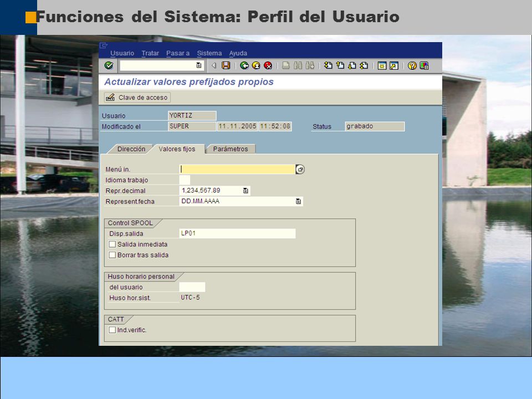Enable Salida inmediata checkbox

pyautogui.click(x=112, y=244)
